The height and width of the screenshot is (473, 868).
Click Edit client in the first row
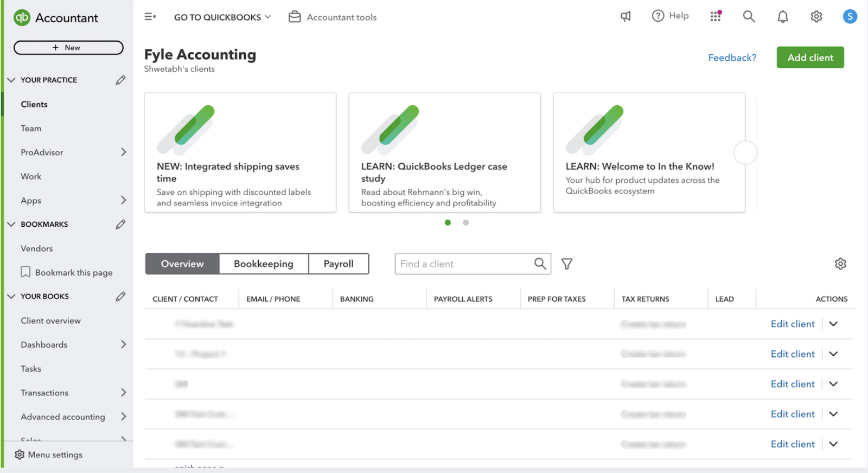coord(793,324)
